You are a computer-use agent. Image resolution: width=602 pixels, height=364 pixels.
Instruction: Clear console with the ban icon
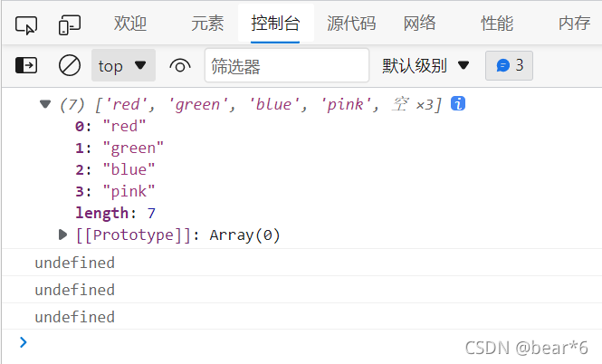70,65
